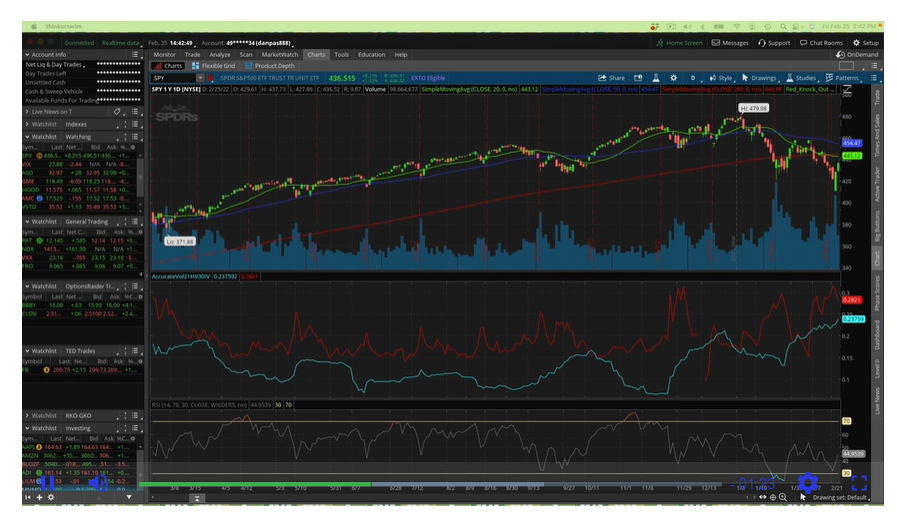The height and width of the screenshot is (532, 897).
Task: Select the HOOD row in Watching
Action: pos(80,190)
